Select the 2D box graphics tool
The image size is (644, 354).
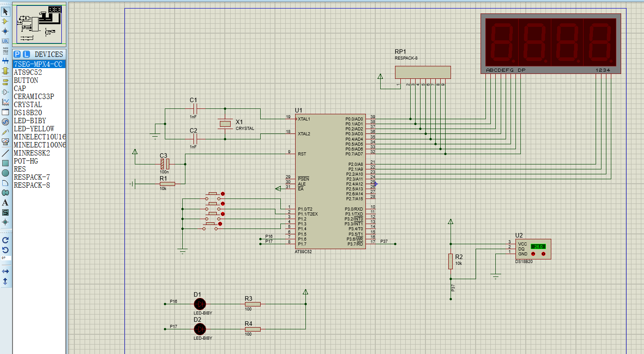click(5, 163)
